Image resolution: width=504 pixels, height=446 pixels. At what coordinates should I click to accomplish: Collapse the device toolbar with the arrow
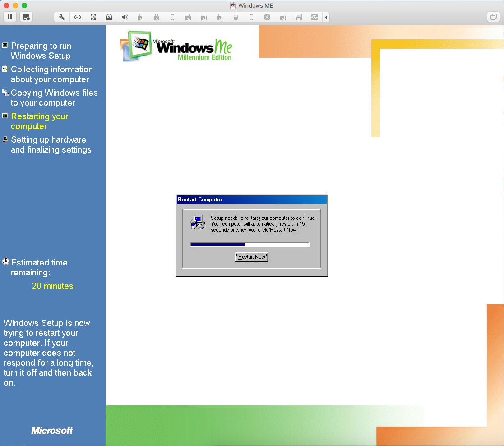pos(326,17)
